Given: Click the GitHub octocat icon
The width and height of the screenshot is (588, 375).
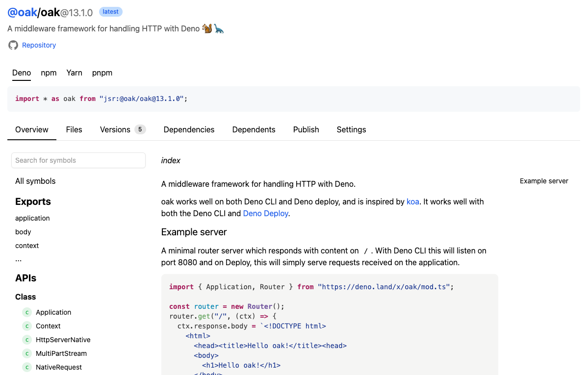Looking at the screenshot, I should click(13, 45).
